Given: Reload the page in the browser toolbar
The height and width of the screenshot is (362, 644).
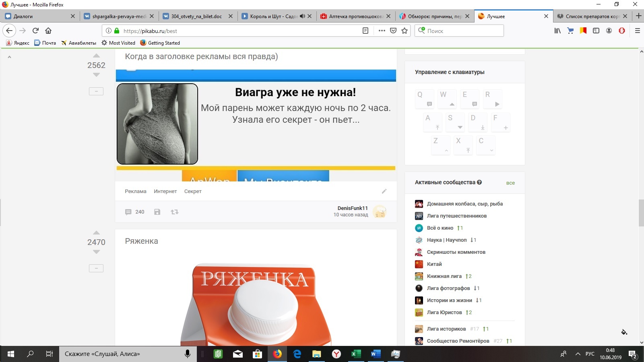Looking at the screenshot, I should (35, 31).
